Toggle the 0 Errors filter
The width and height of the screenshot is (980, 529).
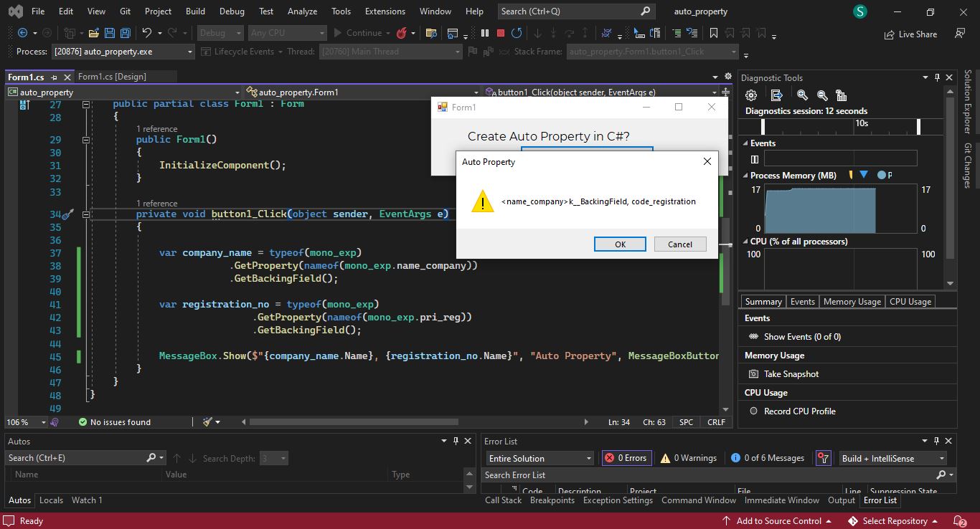(x=626, y=458)
